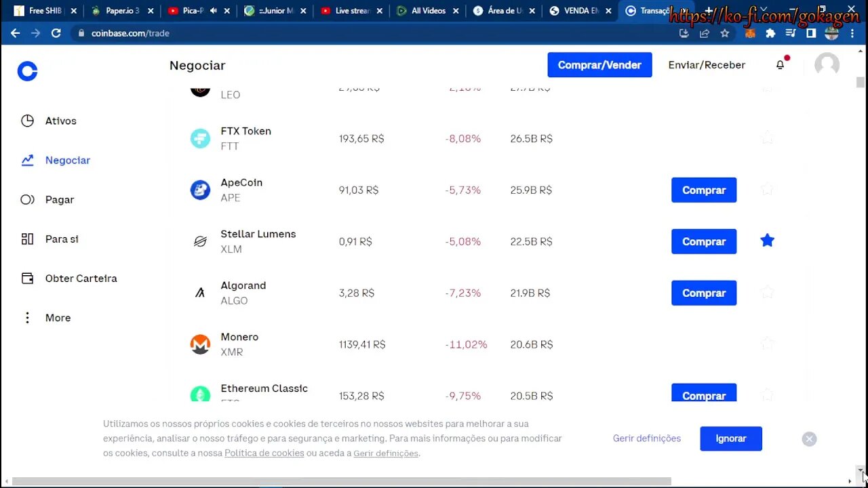Open Para si in the sidebar

(50, 239)
